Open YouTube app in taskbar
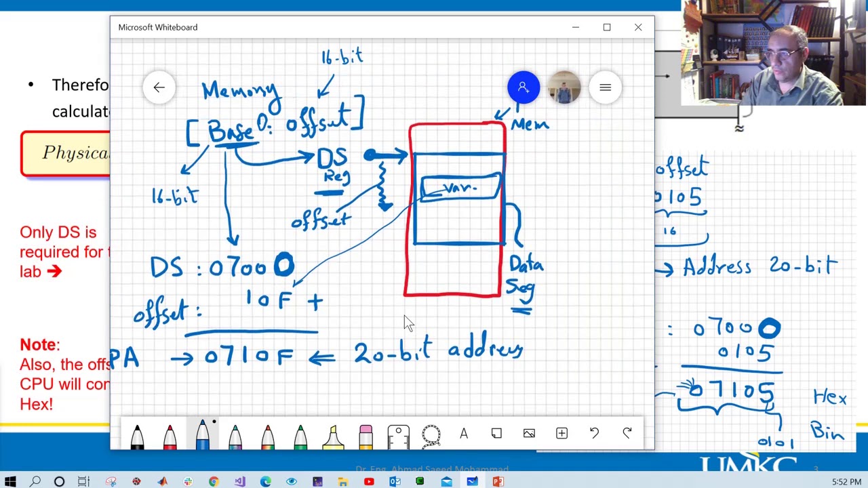The width and height of the screenshot is (868, 488). (369, 482)
